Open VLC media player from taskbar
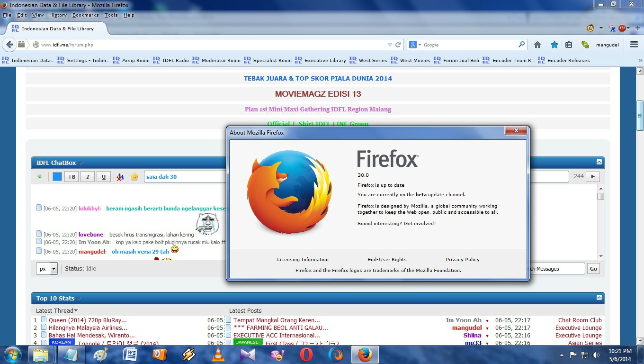 coord(218,355)
